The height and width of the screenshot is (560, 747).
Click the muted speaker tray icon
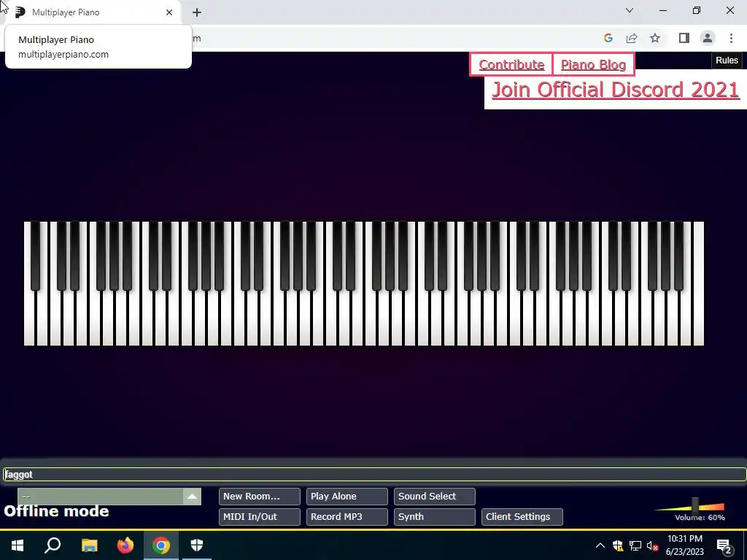click(x=652, y=545)
